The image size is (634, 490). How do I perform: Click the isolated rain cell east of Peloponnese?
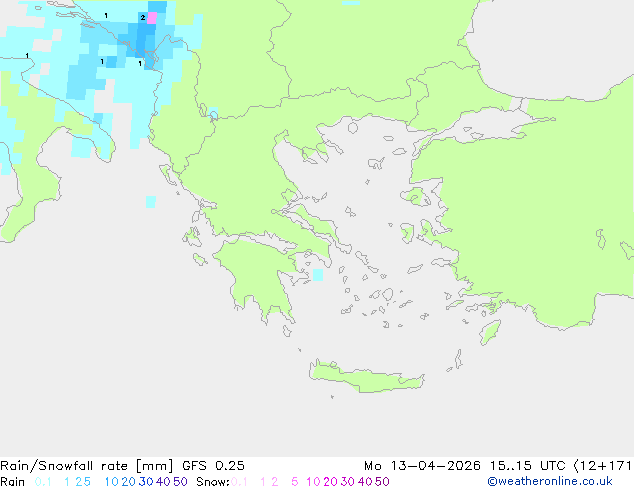[318, 275]
